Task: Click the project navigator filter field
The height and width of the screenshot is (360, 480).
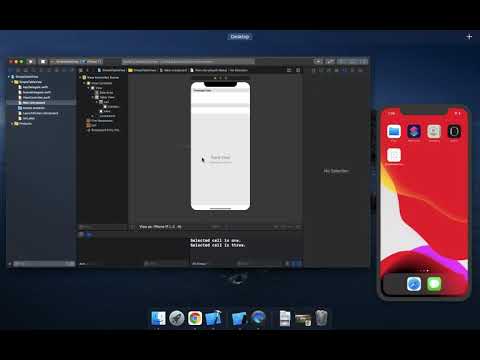Action: pos(44,264)
